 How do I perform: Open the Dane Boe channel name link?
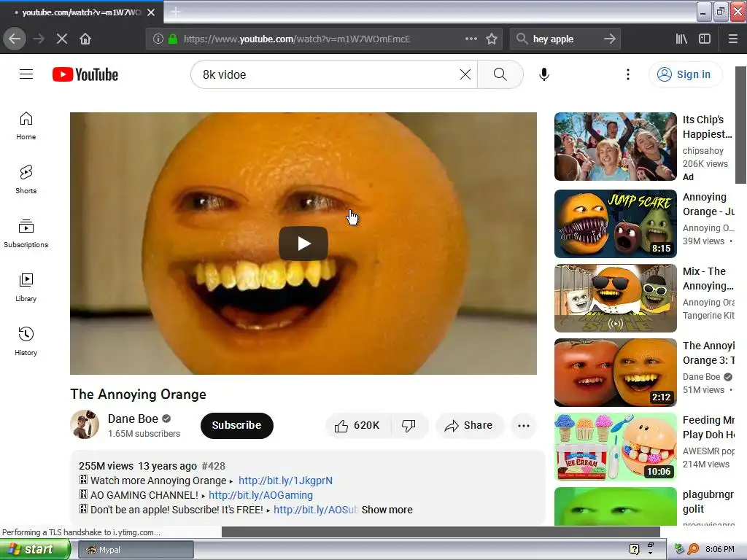[133, 419]
